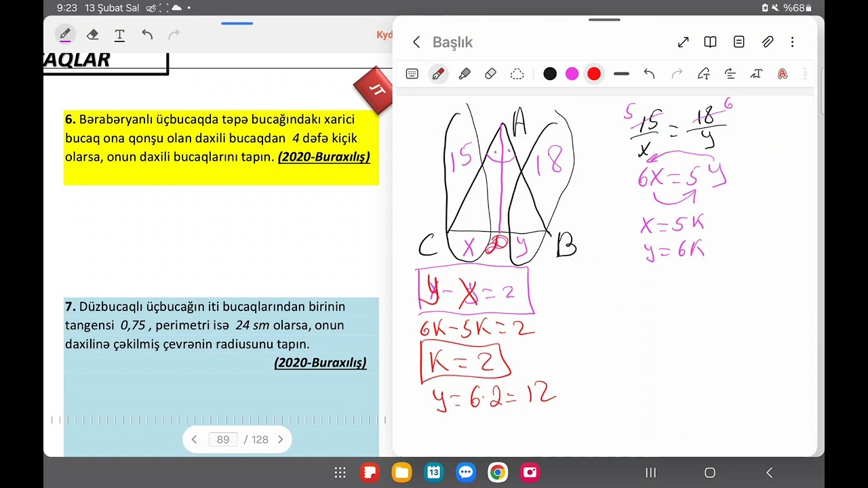Screen dimensions: 868x488
Task: Open the note's three-dot more options menu
Action: click(792, 42)
